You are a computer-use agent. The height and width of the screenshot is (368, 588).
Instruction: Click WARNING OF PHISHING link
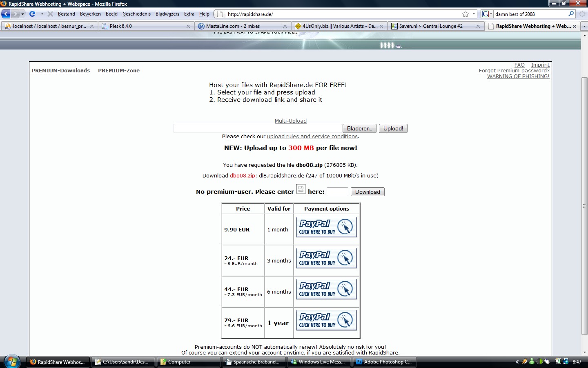click(518, 76)
